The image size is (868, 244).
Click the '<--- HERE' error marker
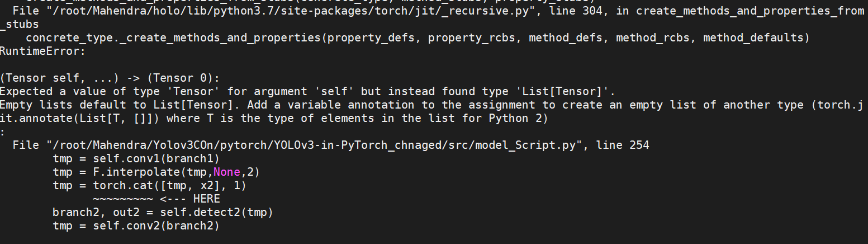pyautogui.click(x=190, y=199)
